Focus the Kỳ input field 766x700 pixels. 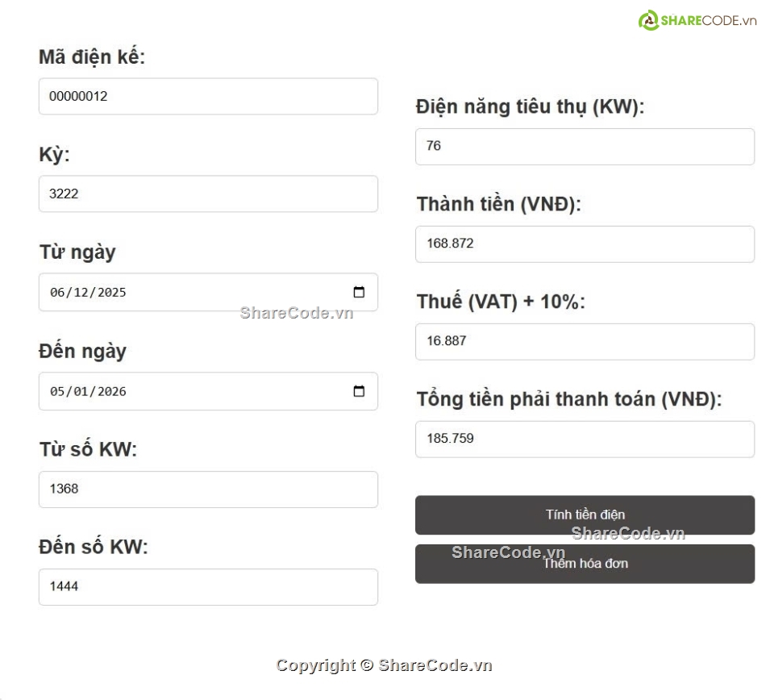(x=208, y=194)
